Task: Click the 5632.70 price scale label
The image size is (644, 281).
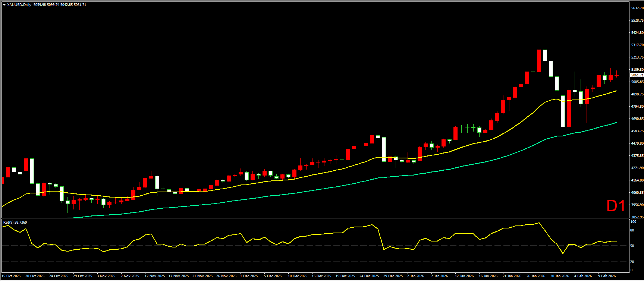Action: tap(637, 8)
